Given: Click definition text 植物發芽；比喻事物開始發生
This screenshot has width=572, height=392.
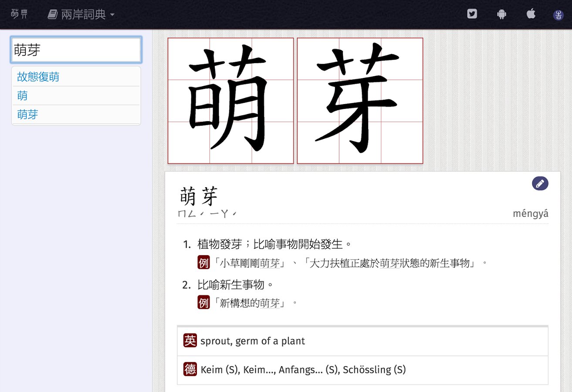Looking at the screenshot, I should pos(274,244).
